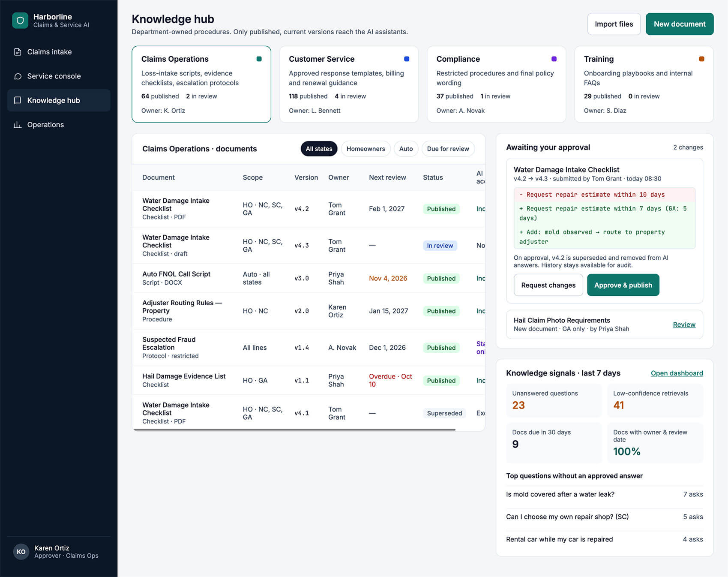Filter documents by Auto
This screenshot has width=728, height=577.
[x=406, y=149]
